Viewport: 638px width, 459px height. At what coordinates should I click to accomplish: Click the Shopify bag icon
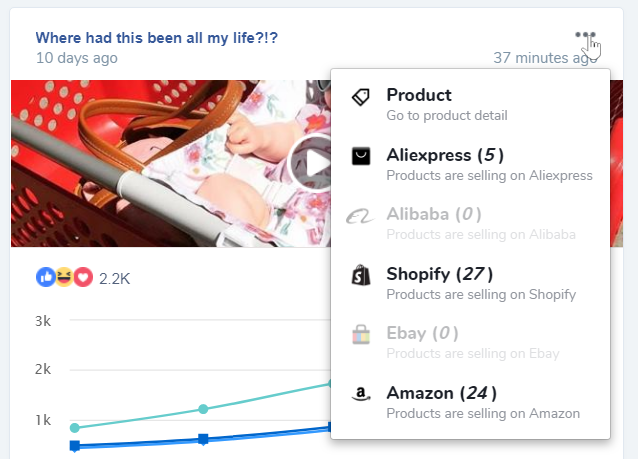(361, 275)
